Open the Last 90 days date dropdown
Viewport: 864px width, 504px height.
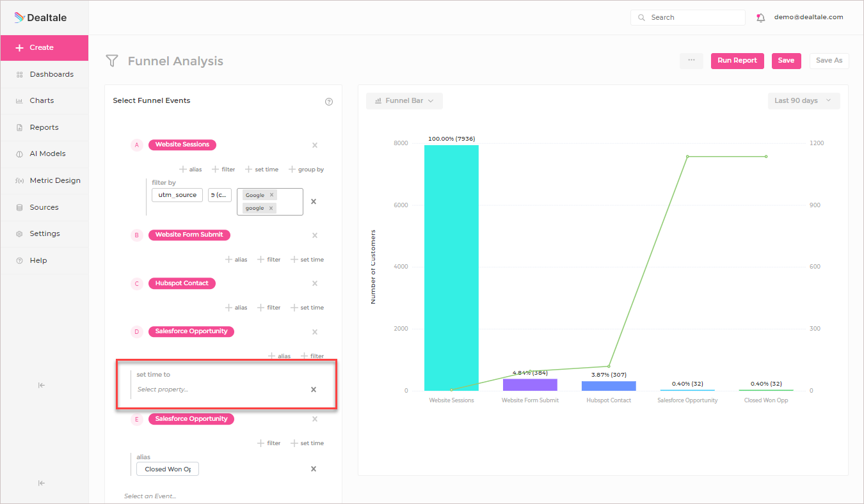(x=804, y=101)
